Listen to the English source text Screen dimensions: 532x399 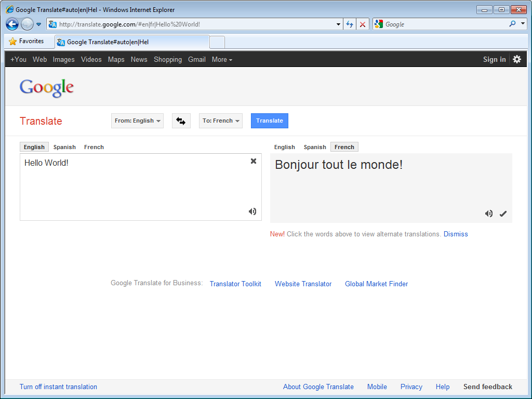click(252, 211)
